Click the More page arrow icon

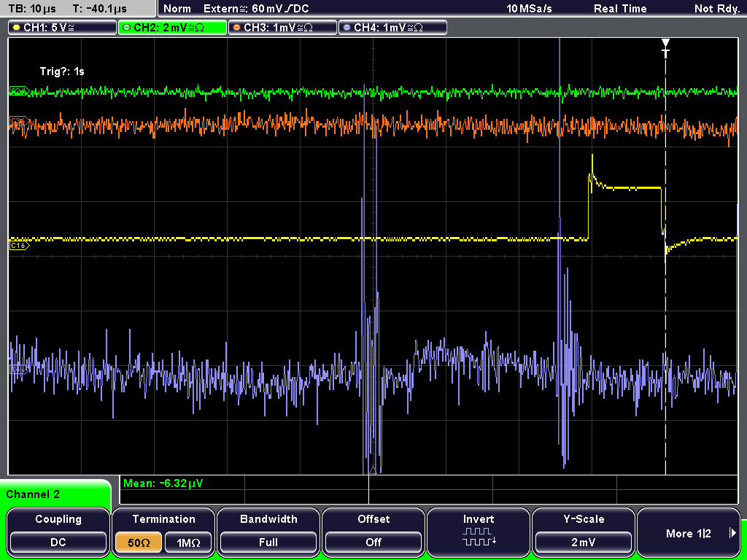coord(732,533)
